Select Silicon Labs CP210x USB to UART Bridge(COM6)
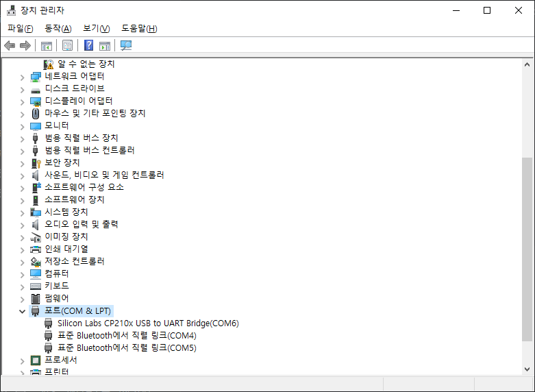The width and height of the screenshot is (535, 392). coord(148,323)
